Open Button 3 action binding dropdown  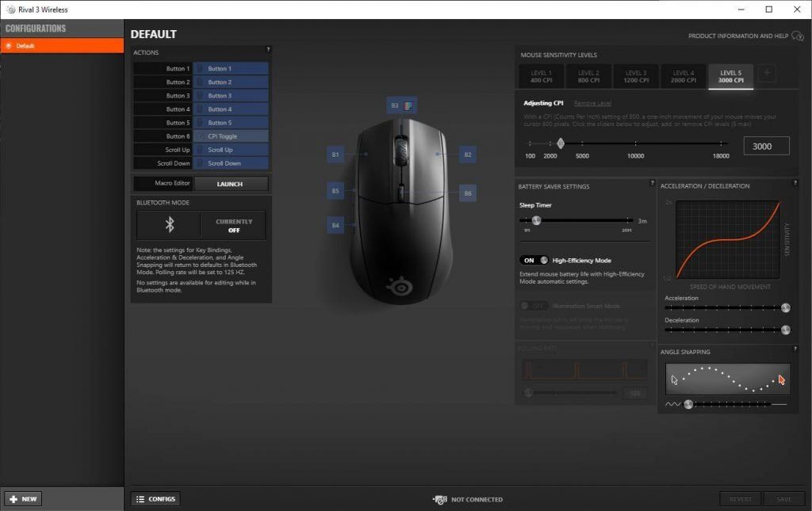click(231, 95)
